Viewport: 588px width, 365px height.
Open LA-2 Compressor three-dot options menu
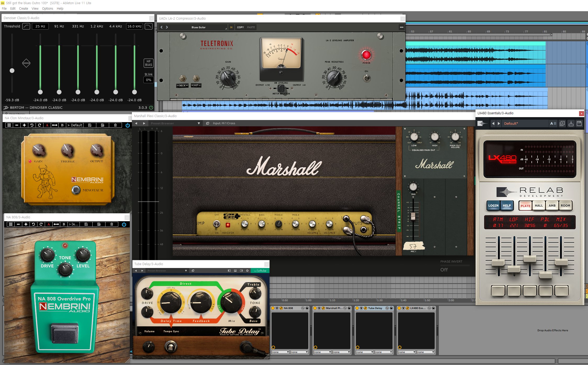tap(401, 27)
